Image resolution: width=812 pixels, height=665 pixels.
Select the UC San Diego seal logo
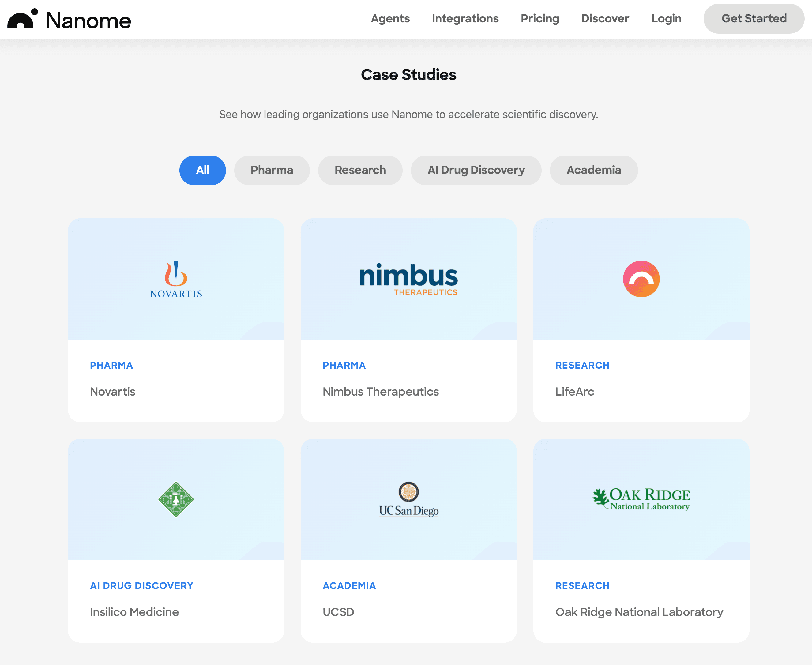(x=408, y=499)
